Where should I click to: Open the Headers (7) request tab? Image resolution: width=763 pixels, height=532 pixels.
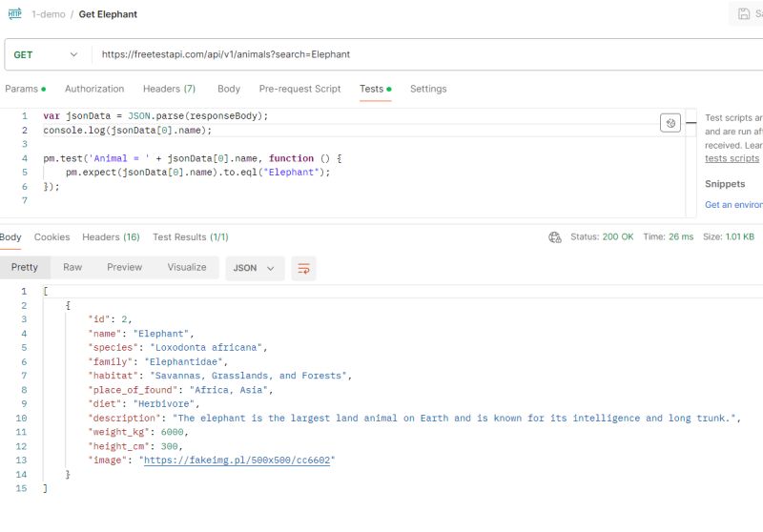click(170, 89)
